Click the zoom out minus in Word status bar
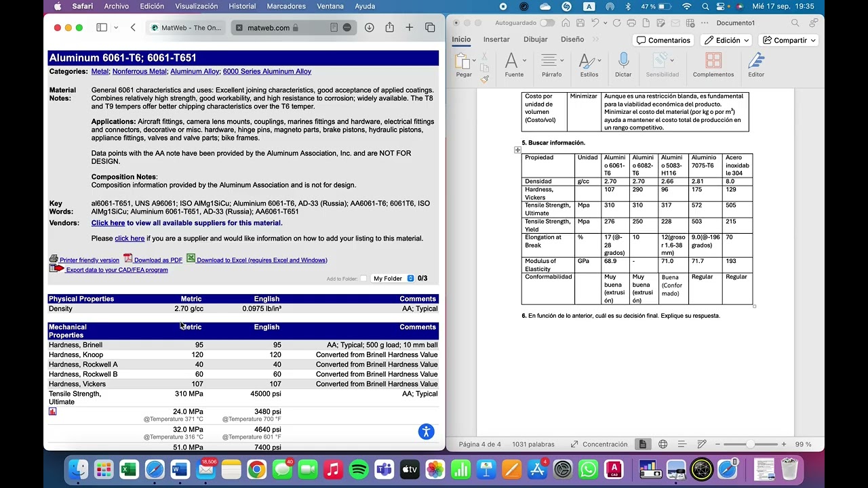 coord(717,445)
